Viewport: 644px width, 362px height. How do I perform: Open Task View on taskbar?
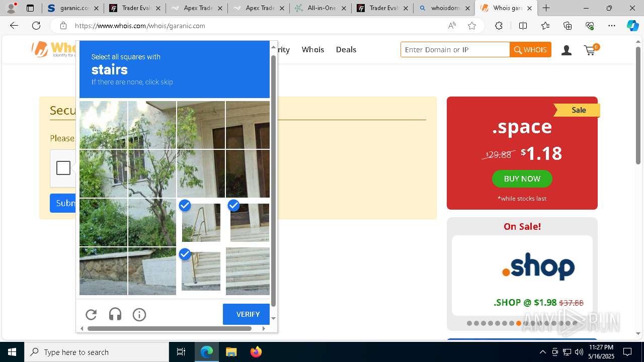[181, 352]
